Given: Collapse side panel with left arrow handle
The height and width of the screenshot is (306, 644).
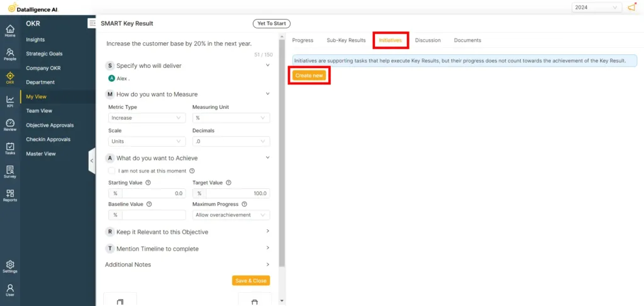Looking at the screenshot, I should point(92,161).
